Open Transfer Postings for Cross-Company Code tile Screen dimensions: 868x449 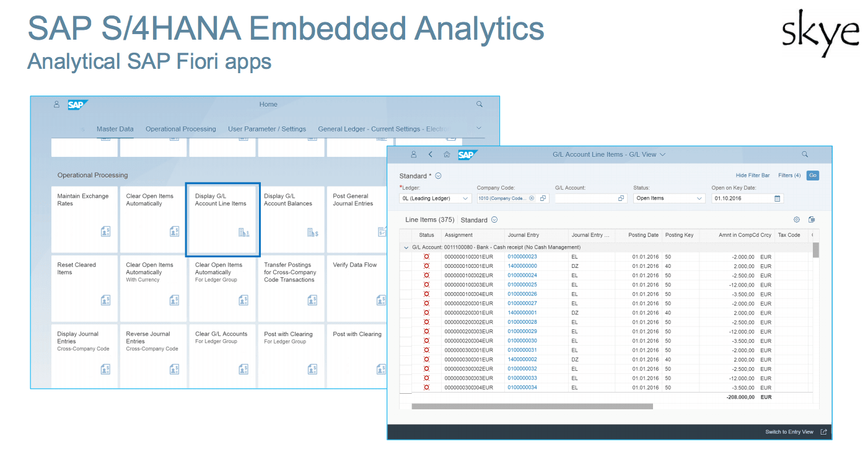click(x=291, y=288)
